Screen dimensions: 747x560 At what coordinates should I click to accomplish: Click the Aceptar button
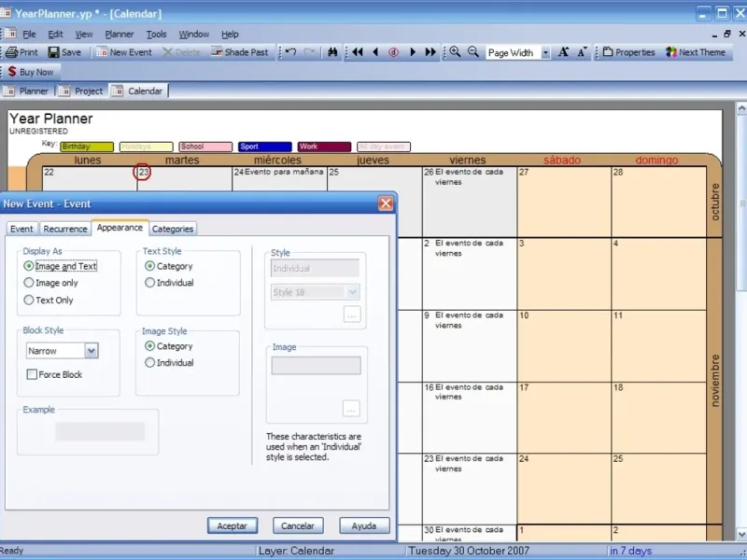point(233,526)
